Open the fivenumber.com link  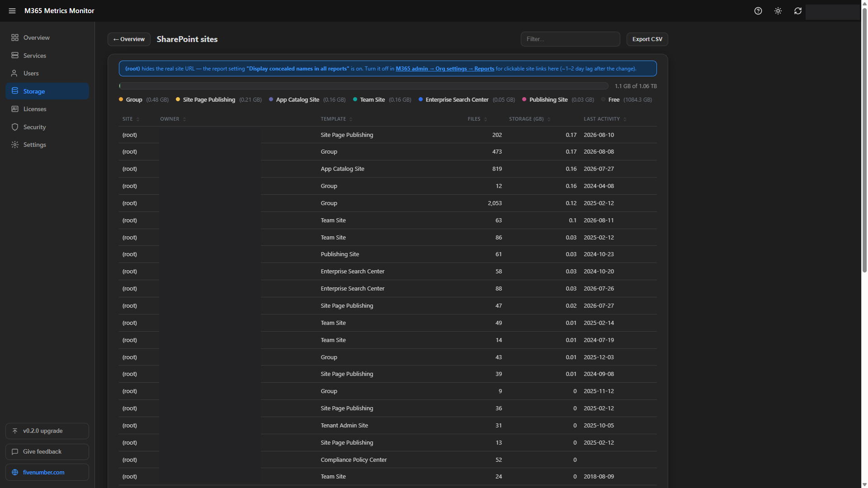coord(47,472)
